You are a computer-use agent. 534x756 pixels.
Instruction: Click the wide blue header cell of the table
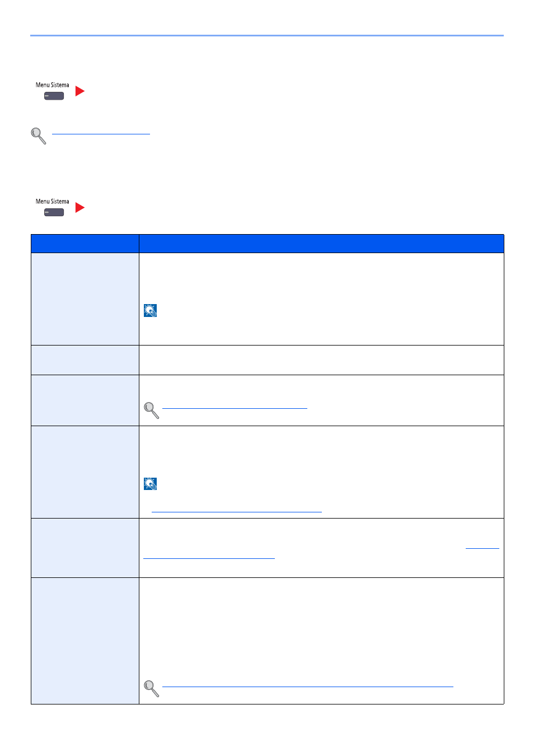coord(321,244)
